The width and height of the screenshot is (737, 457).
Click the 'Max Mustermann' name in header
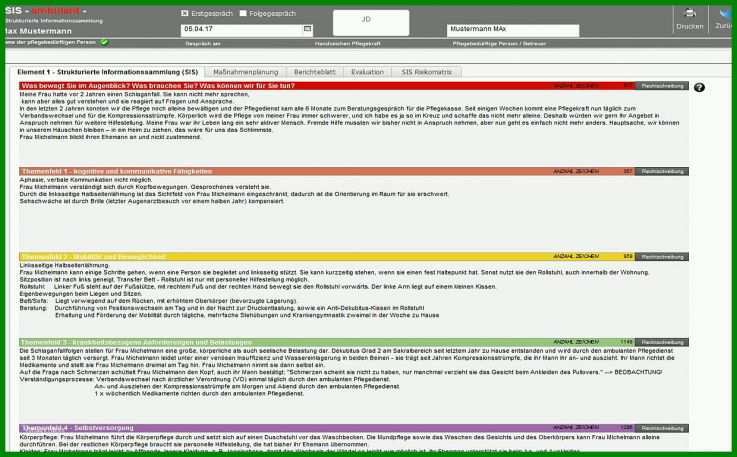click(39, 31)
